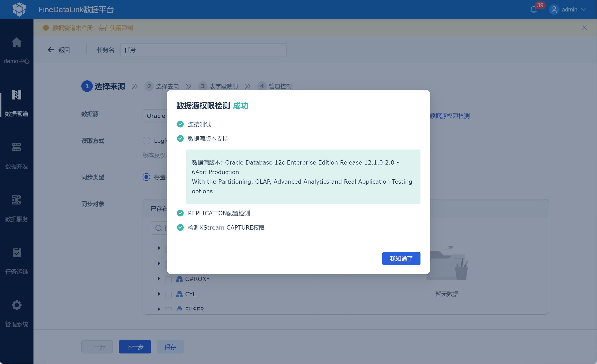Image resolution: width=597 pixels, height=364 pixels.
Task: Click the FineDataLink logo
Action: [19, 10]
